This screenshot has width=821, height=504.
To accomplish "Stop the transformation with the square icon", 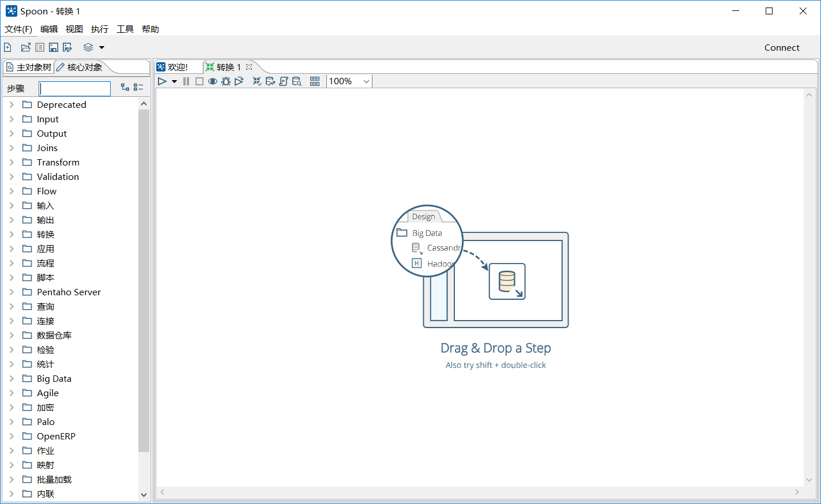I will click(199, 81).
